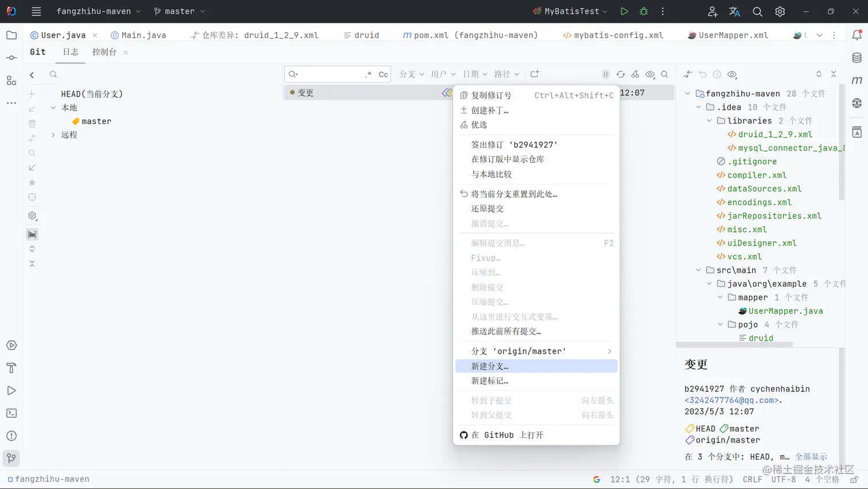The width and height of the screenshot is (868, 489).
Task: Toggle regex matching in the log search
Action: pos(369,74)
